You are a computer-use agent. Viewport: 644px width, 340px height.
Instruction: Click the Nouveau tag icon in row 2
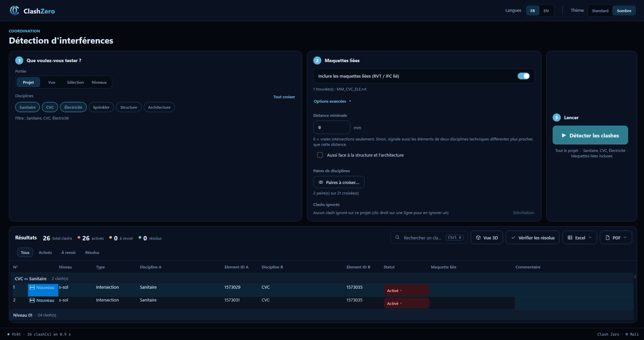(32, 300)
